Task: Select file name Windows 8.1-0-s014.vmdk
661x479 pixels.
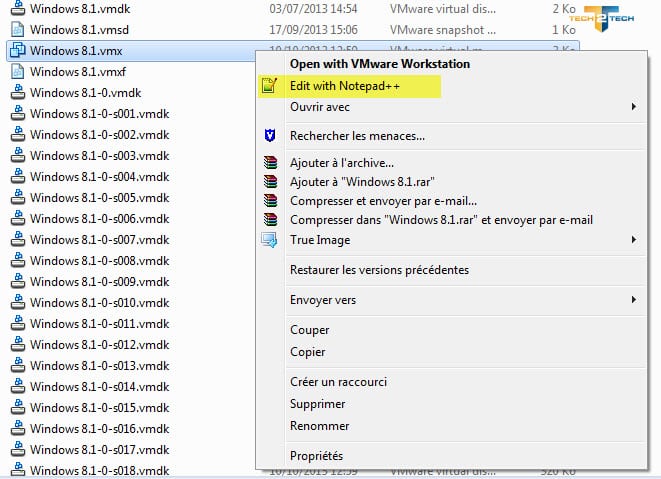Action: [99, 387]
